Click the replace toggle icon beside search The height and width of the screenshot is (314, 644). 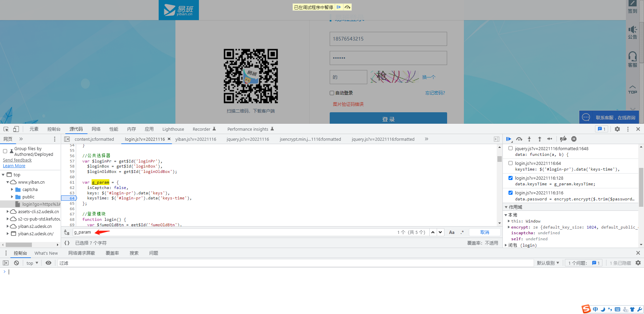pyautogui.click(x=67, y=232)
